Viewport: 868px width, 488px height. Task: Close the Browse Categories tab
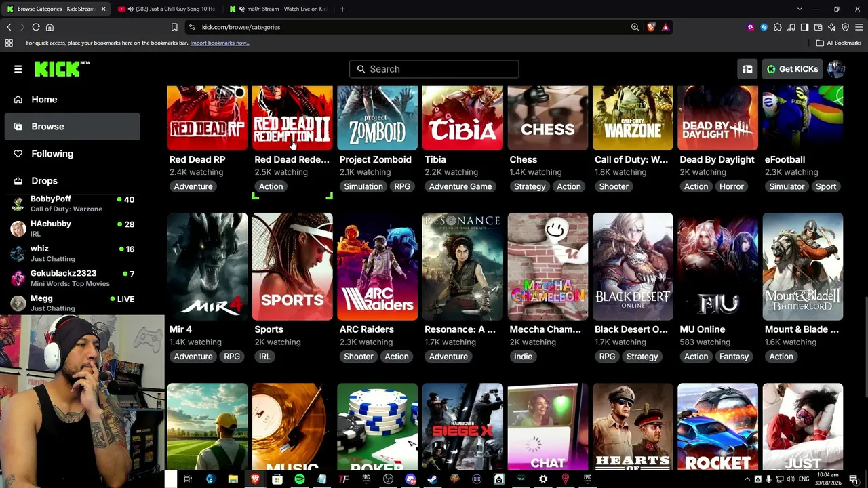coord(103,9)
